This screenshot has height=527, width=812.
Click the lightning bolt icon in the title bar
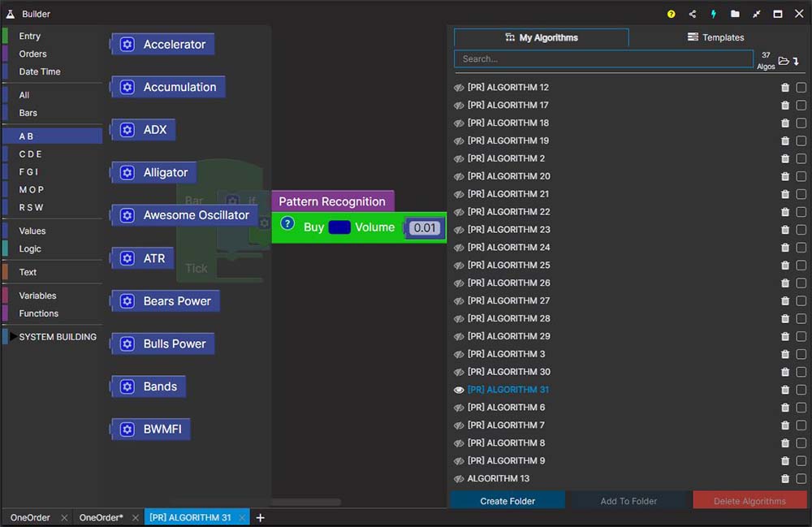714,14
